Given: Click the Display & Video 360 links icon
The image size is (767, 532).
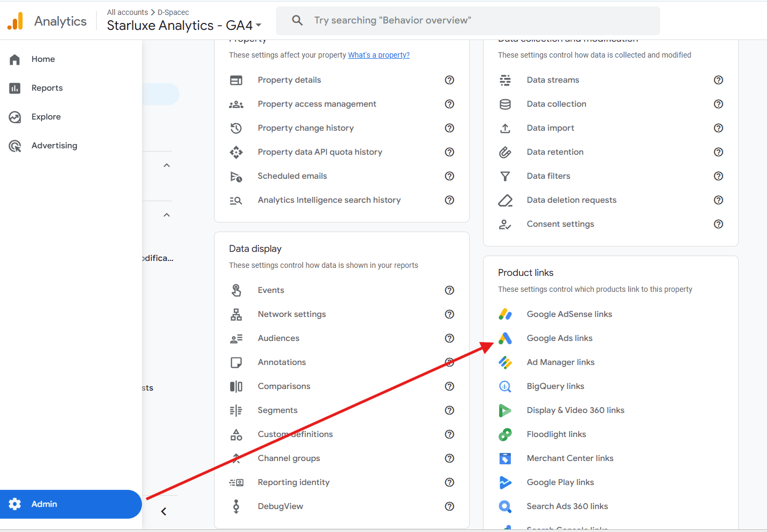Looking at the screenshot, I should click(x=505, y=410).
